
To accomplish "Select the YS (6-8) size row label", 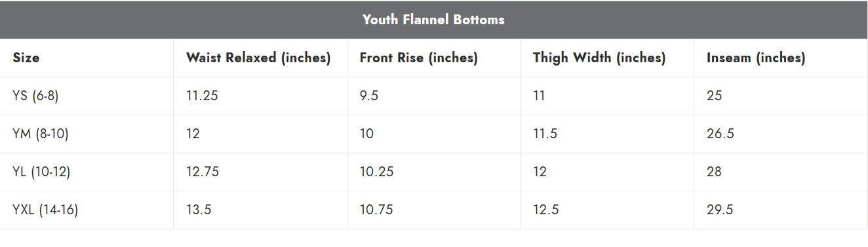I will coord(35,96).
